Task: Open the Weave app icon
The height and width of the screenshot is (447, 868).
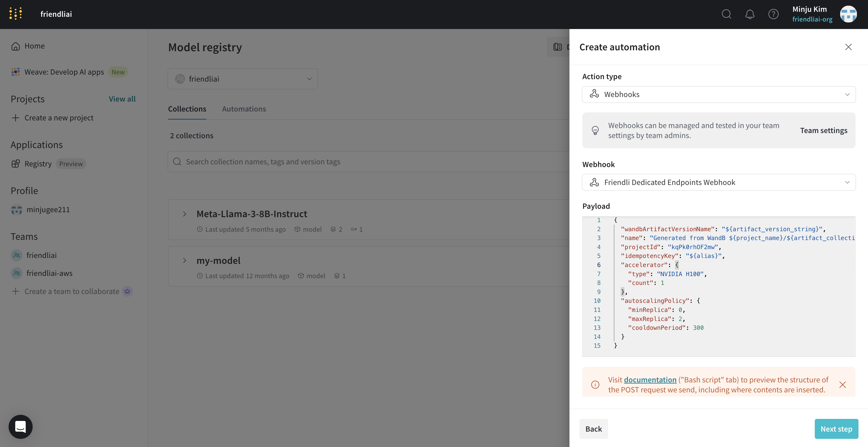Action: [15, 72]
